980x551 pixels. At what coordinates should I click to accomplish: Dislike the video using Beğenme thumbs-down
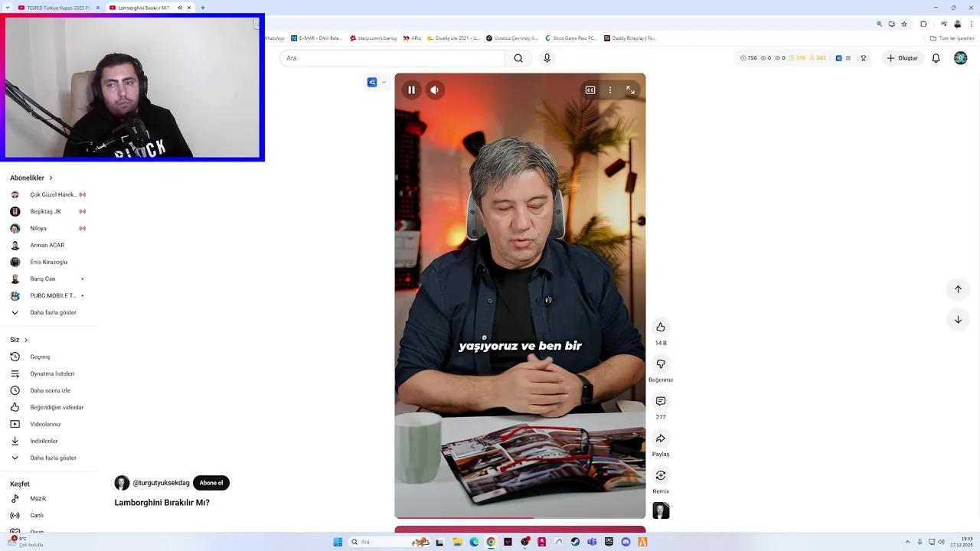661,364
